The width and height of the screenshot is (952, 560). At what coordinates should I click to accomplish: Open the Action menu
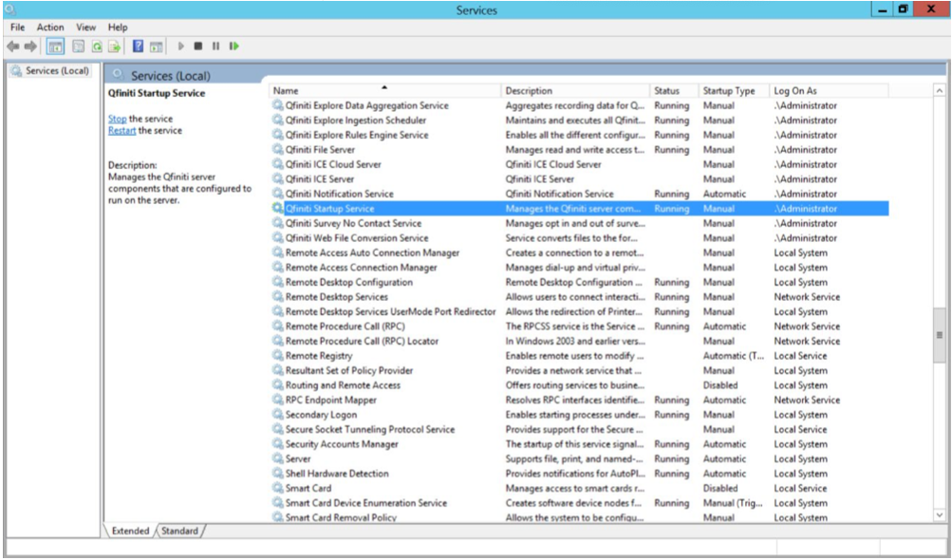coord(50,28)
